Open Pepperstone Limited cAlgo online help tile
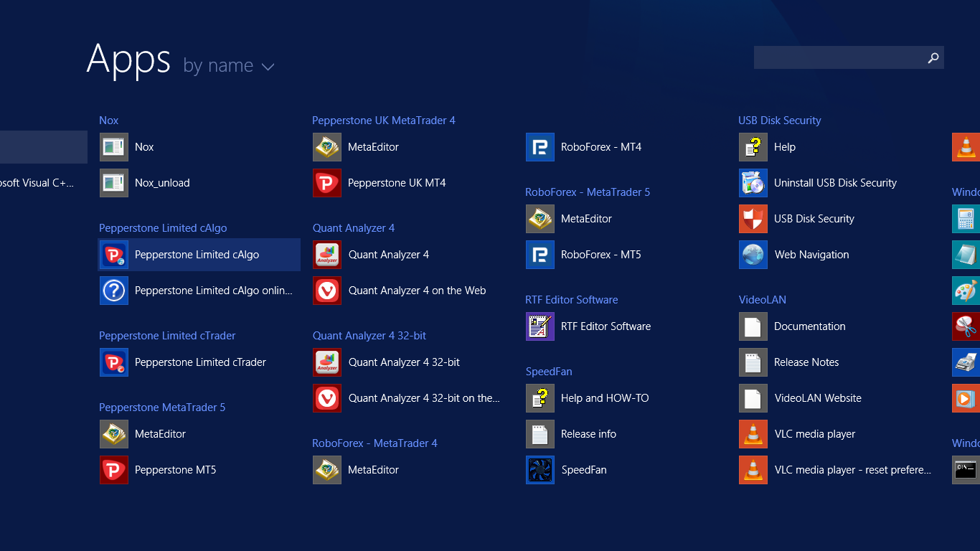The width and height of the screenshot is (980, 551). tap(199, 291)
